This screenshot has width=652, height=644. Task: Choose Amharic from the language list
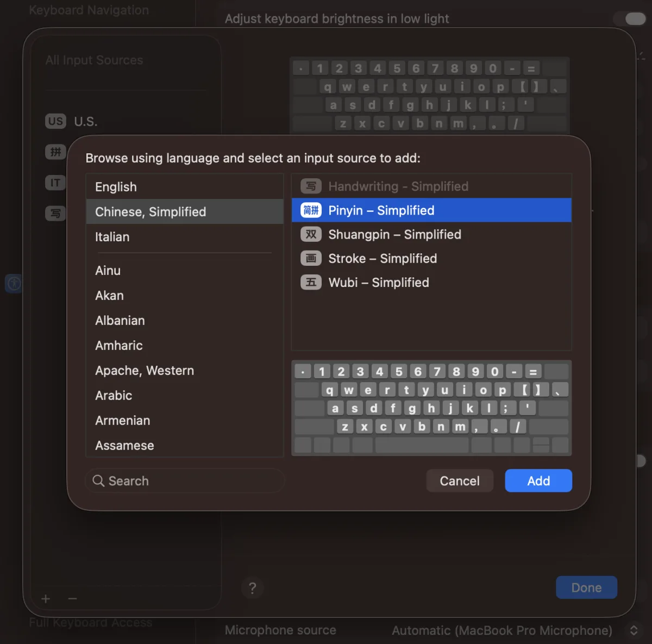[185, 346]
